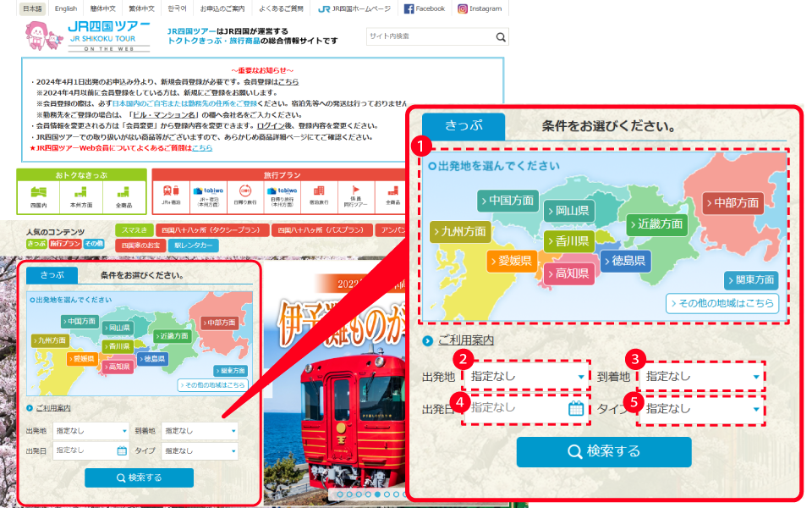This screenshot has height=508, width=812.
Task: Select きっぷ tab in the enlarged callout
Action: pyautogui.click(x=464, y=126)
